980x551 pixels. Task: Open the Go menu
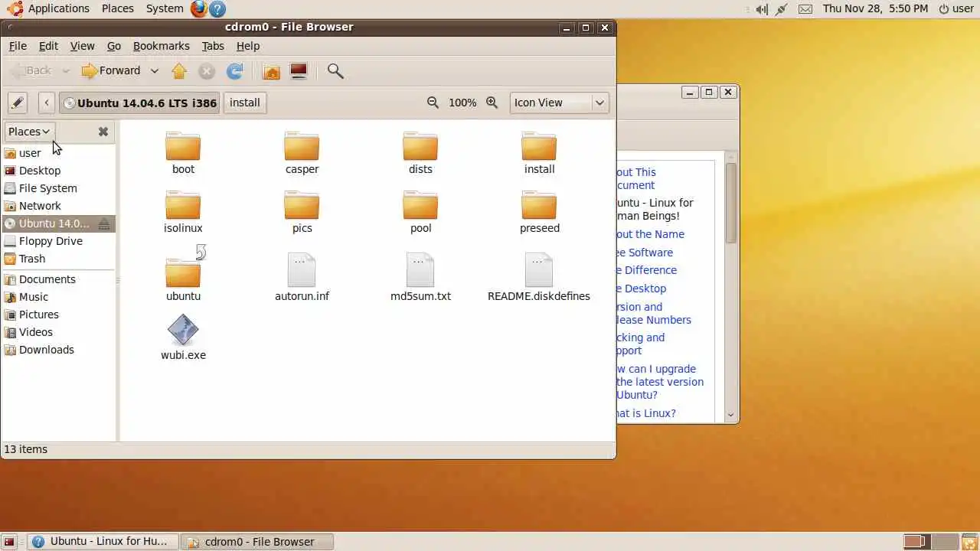[x=114, y=46]
